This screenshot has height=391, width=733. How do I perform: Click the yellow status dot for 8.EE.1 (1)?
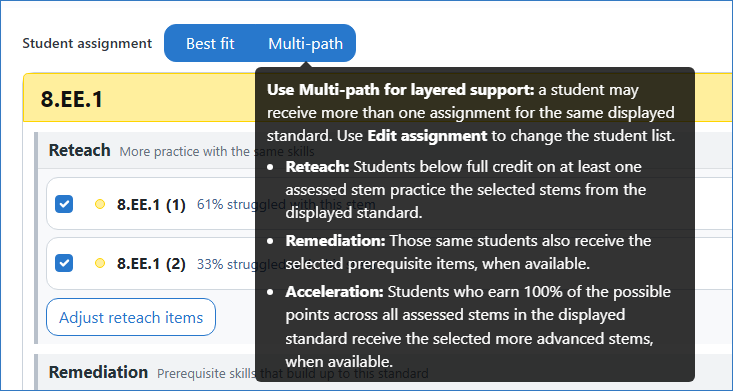point(100,204)
